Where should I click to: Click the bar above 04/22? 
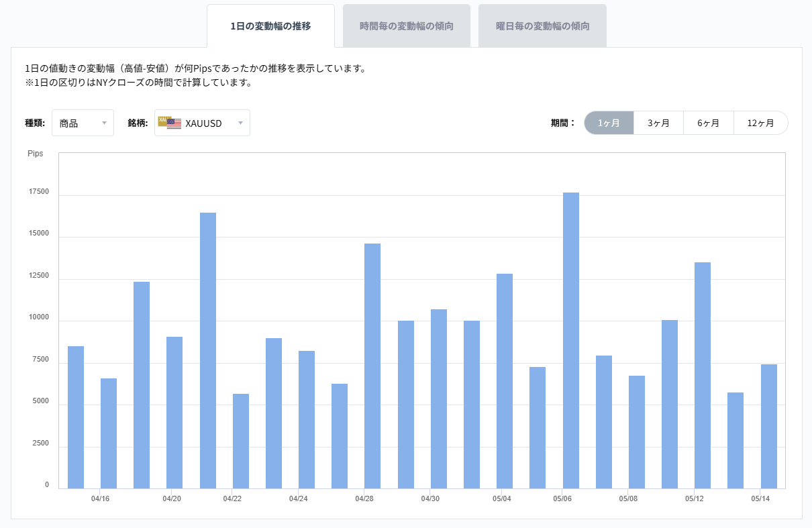(x=240, y=441)
